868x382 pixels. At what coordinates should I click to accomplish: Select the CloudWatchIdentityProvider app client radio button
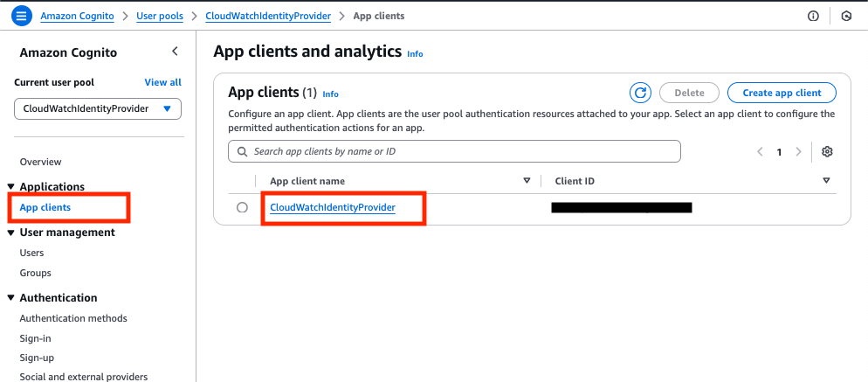click(x=242, y=207)
